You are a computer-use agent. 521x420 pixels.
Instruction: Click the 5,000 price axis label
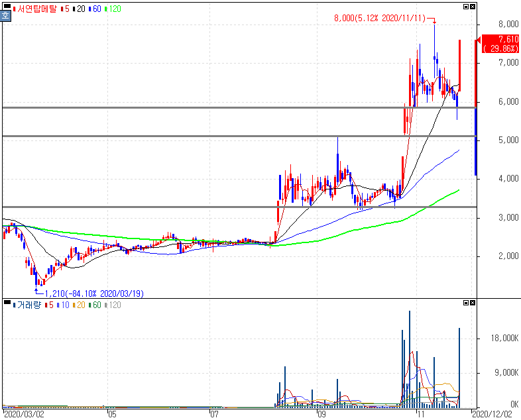coord(508,140)
